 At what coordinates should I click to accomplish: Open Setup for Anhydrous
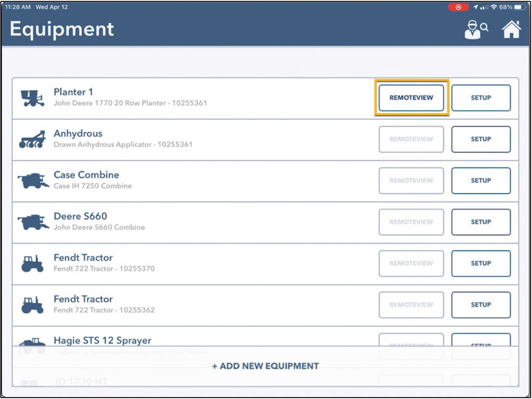(x=481, y=139)
